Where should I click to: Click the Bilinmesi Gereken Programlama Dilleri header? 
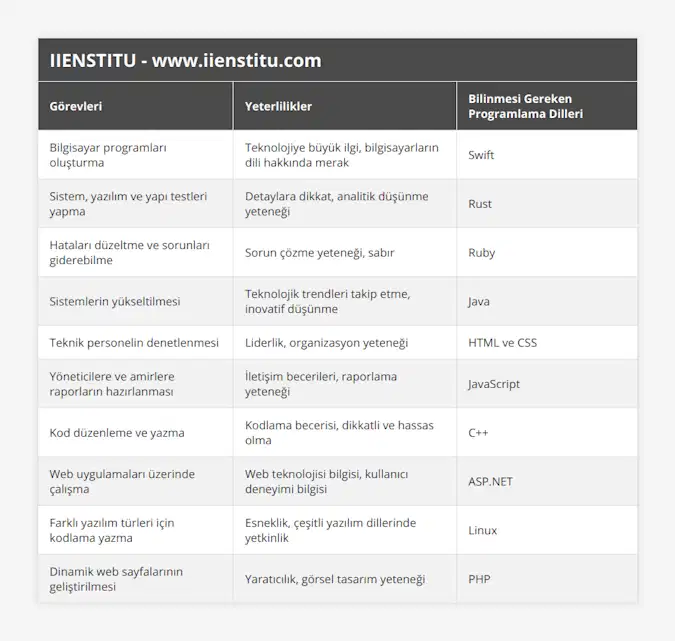(x=525, y=105)
